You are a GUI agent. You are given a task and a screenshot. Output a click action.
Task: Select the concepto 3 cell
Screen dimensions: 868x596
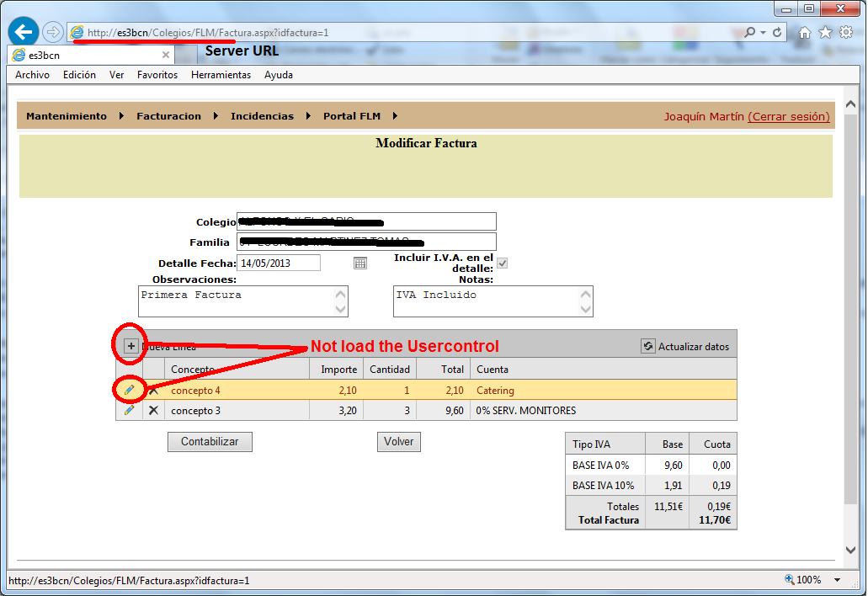[x=237, y=411]
